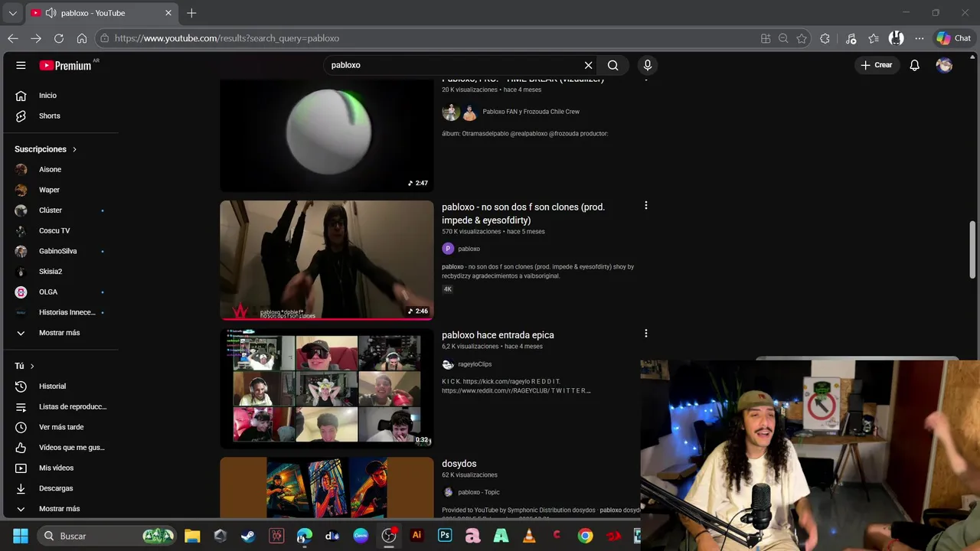
Task: Open the tab list dropdown arrow
Action: coord(12,13)
